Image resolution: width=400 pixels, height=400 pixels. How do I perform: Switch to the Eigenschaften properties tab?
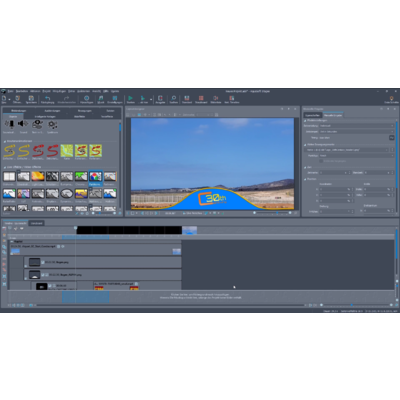coord(313,115)
